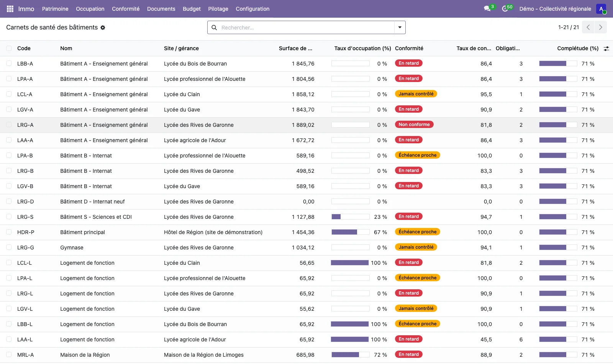Open the conversations chat icon

point(487,8)
